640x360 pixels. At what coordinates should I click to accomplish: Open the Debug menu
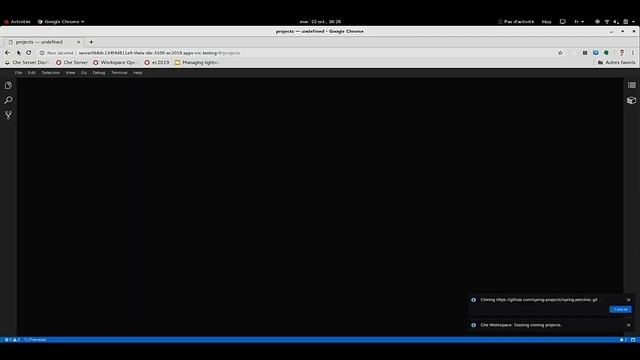tap(99, 73)
